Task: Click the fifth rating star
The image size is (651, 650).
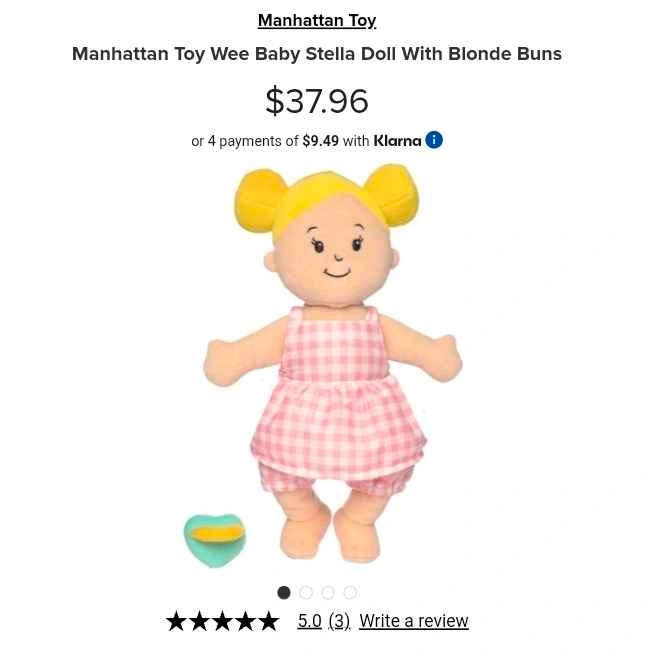Action: 269,621
